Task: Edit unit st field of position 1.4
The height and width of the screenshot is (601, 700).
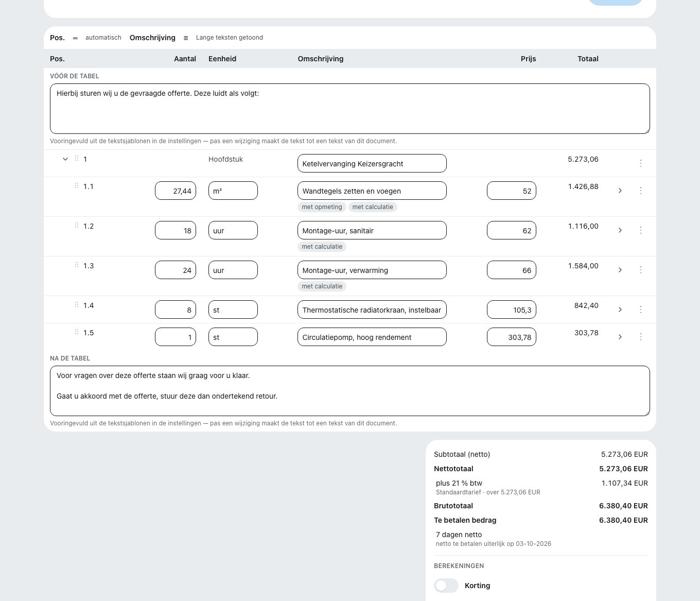Action: (233, 310)
